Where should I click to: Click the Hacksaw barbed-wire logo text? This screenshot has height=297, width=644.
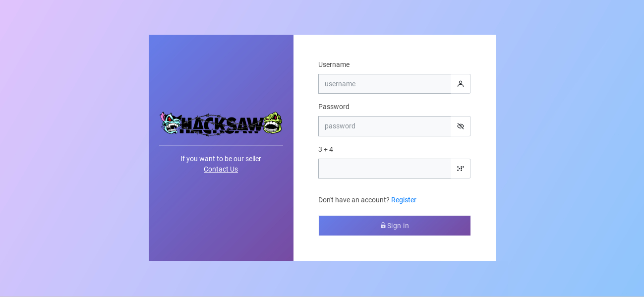(x=221, y=124)
